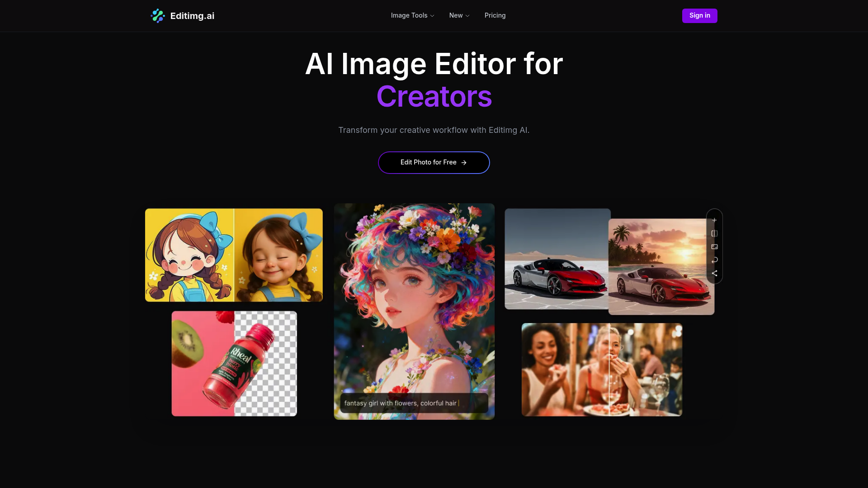Select Image Tools from the navigation bar

[x=409, y=15]
